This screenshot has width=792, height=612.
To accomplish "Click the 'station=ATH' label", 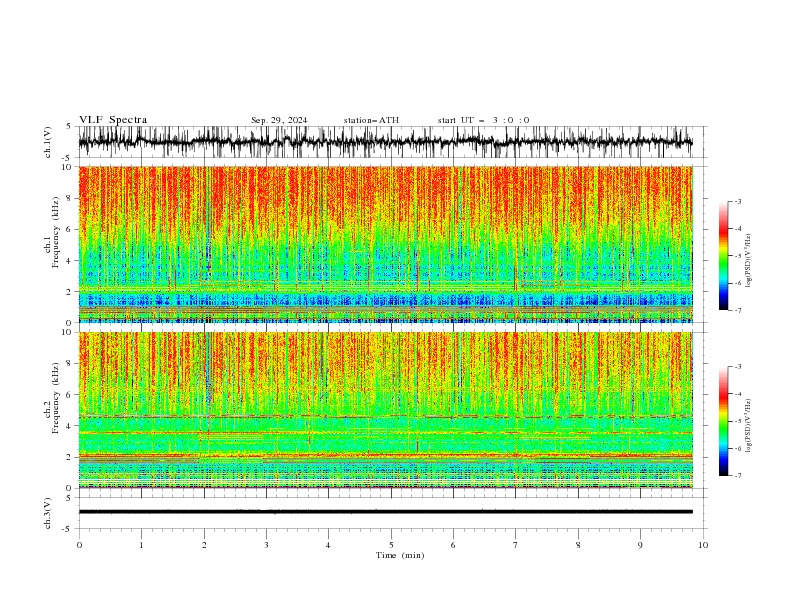I will tap(371, 120).
